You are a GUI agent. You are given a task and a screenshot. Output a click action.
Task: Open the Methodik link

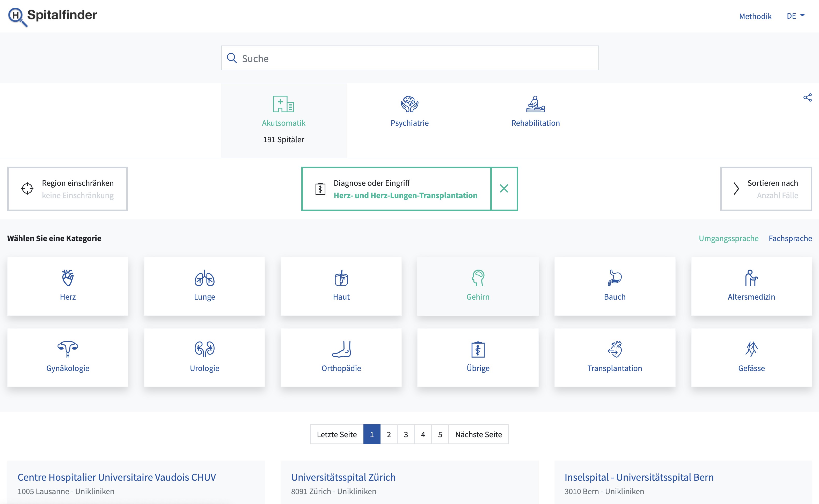tap(755, 16)
